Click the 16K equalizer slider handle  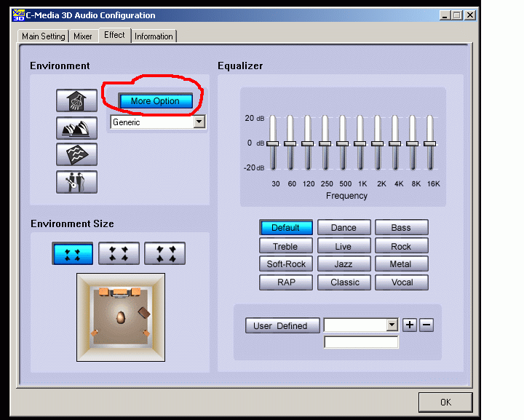(x=430, y=143)
